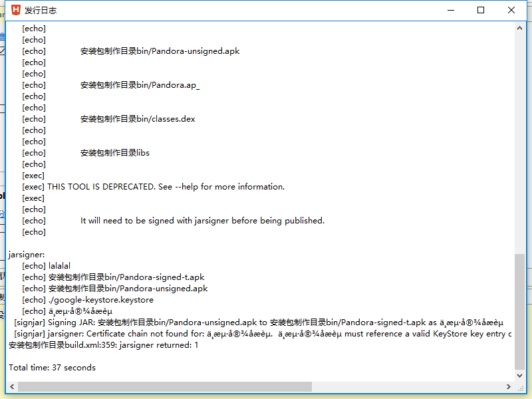The width and height of the screenshot is (532, 399).
Task: Click 'build.xml:359: jarsigner returned: 1' line
Action: click(104, 345)
